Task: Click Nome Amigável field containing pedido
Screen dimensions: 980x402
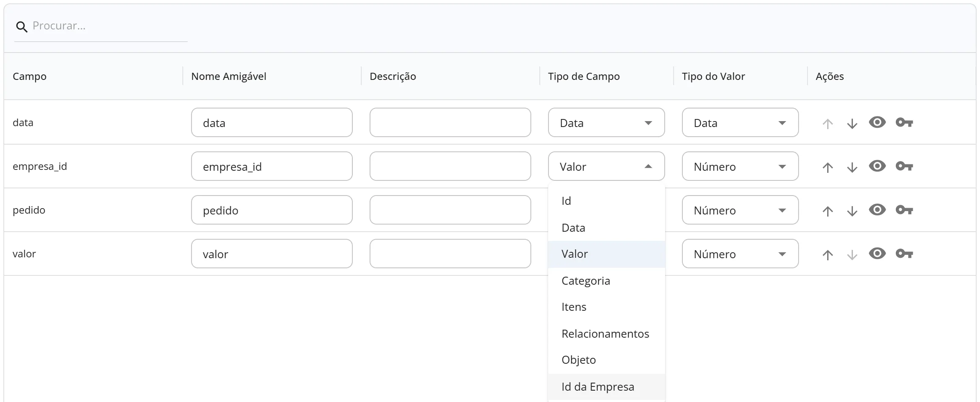Action: click(272, 210)
